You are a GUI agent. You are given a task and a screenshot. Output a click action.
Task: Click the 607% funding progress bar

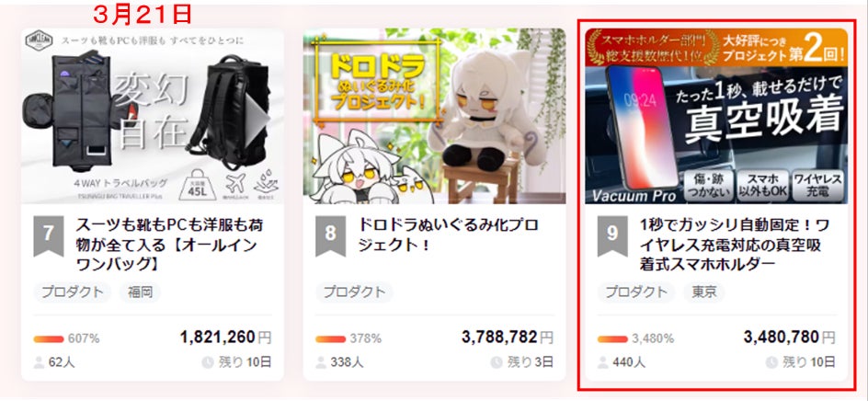pyautogui.click(x=49, y=339)
